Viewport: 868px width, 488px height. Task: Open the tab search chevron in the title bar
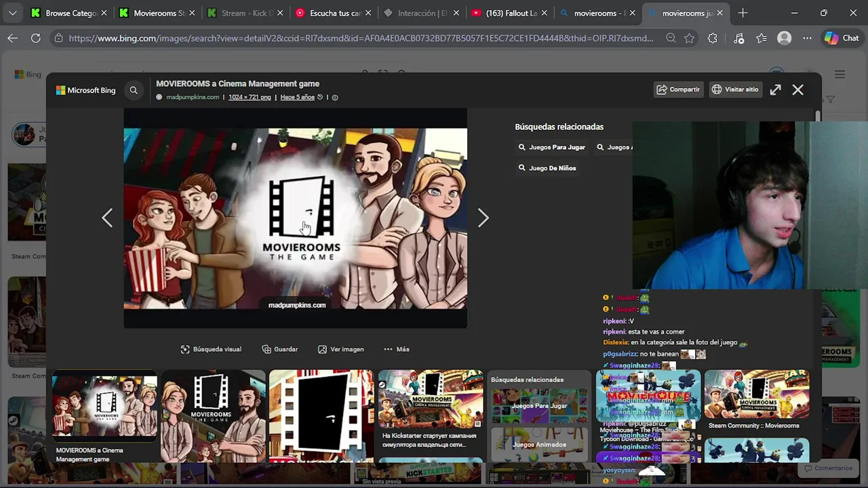tap(12, 13)
